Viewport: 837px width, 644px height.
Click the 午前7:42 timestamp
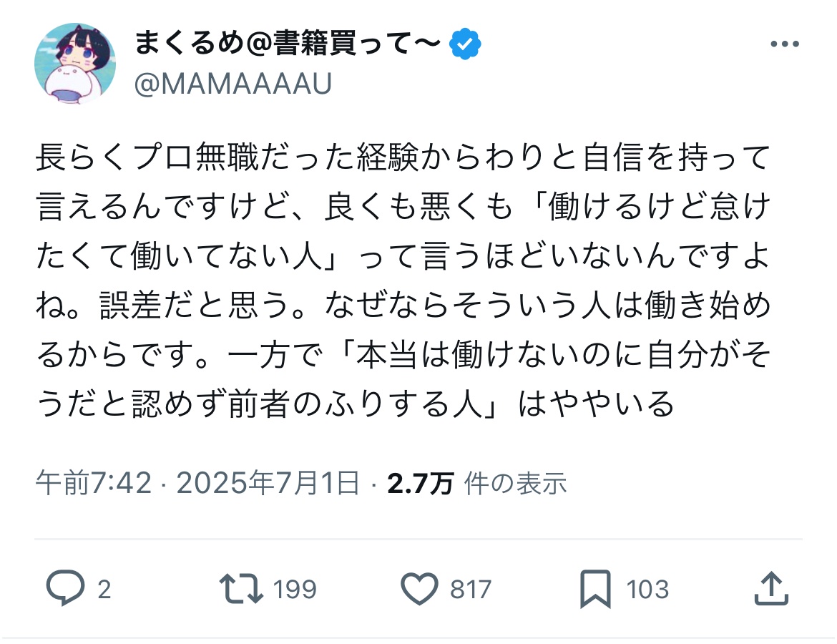click(x=94, y=483)
